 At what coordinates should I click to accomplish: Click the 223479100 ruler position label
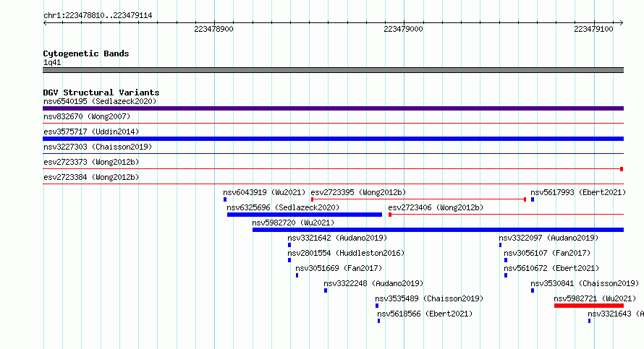pos(593,29)
